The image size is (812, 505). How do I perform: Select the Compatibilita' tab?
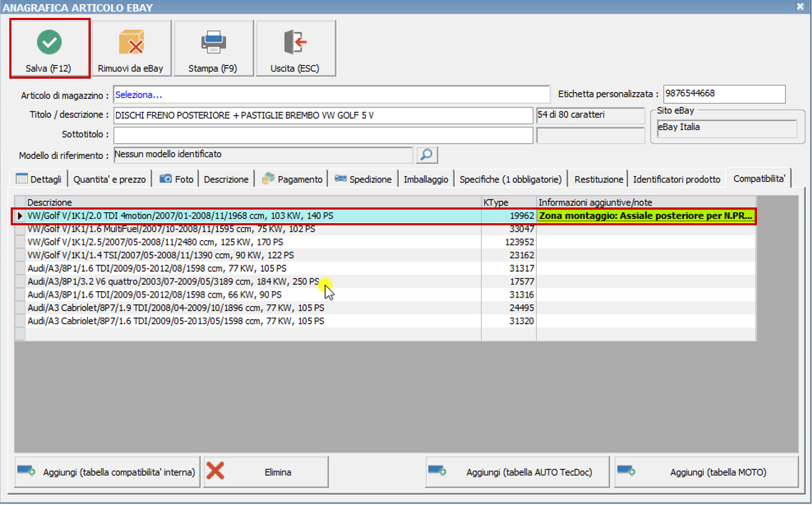[759, 178]
